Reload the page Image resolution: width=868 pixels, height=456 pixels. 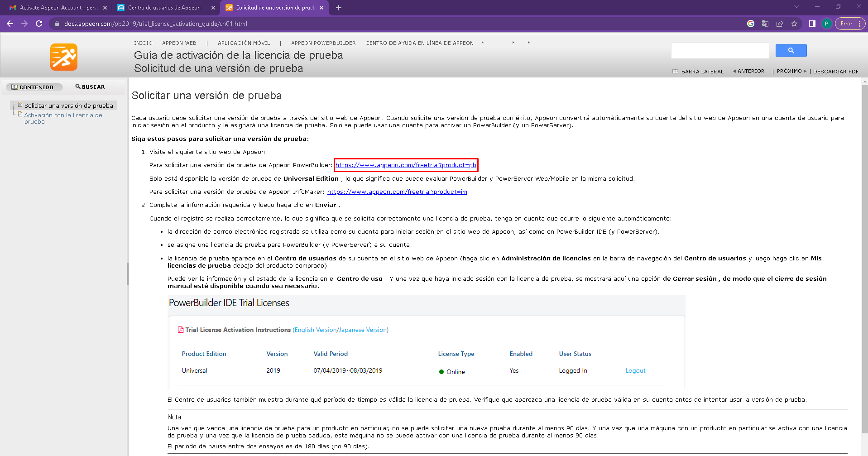point(39,24)
